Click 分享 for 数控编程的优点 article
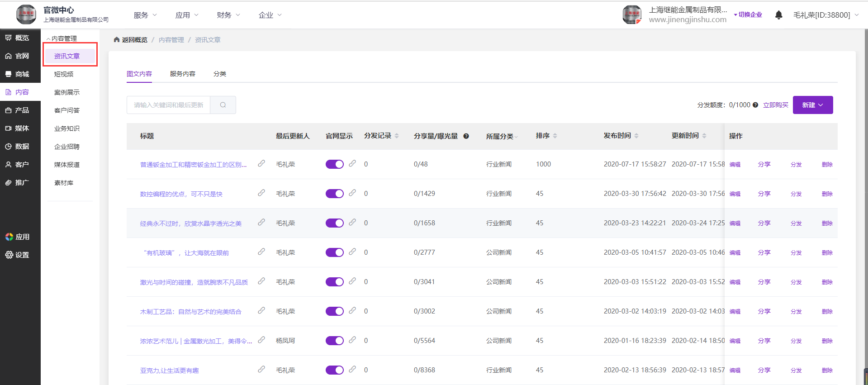Viewport: 868px width, 385px height. click(x=764, y=194)
